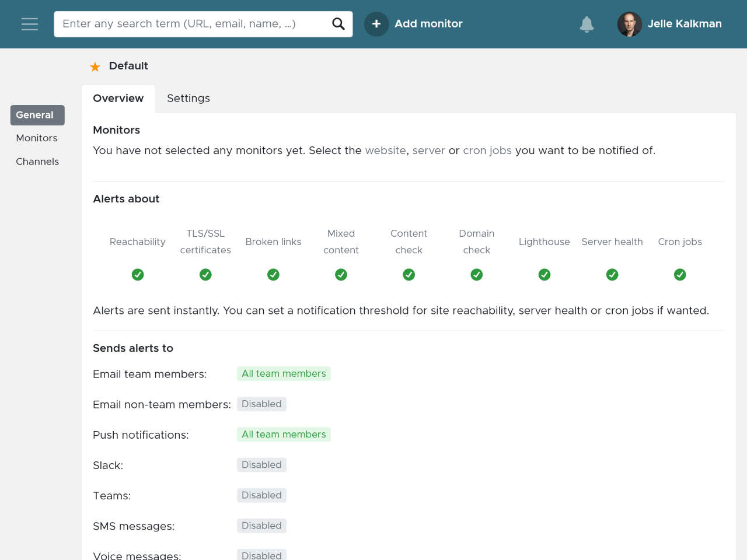Click Disabled badge next to Slack
Screen dimensions: 747x560
click(261, 464)
